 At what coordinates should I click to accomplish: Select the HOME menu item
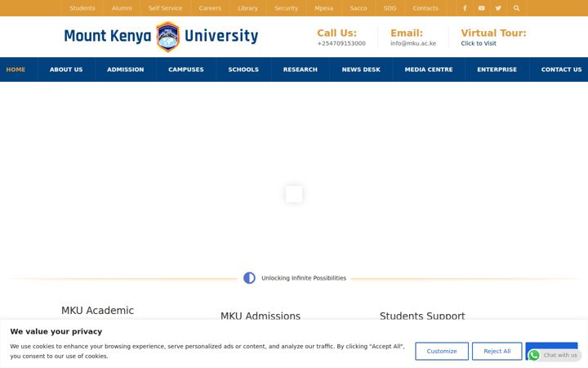point(16,70)
